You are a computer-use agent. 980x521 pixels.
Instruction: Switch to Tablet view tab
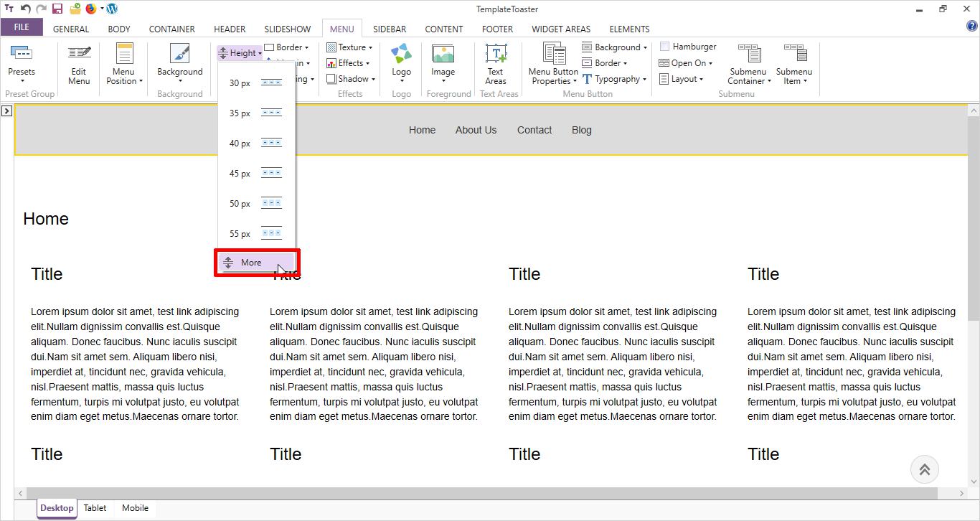click(95, 508)
